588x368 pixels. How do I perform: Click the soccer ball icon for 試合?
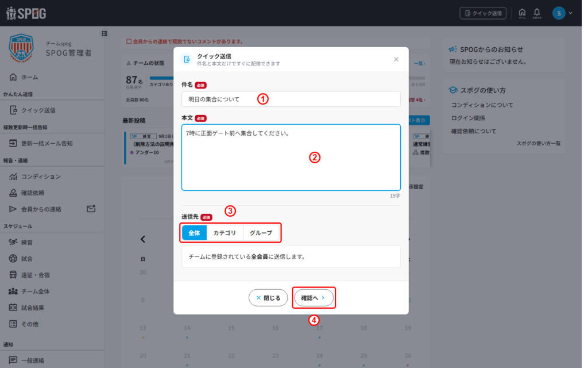point(13,258)
